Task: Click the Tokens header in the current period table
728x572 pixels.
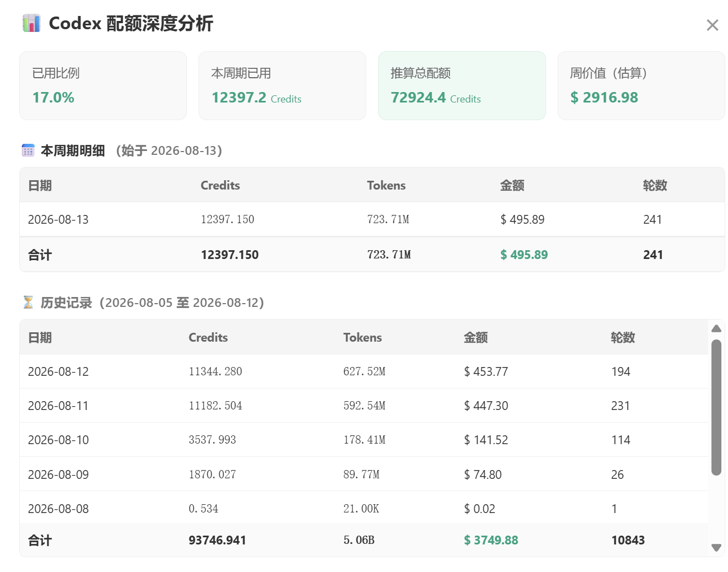Action: pyautogui.click(x=386, y=186)
